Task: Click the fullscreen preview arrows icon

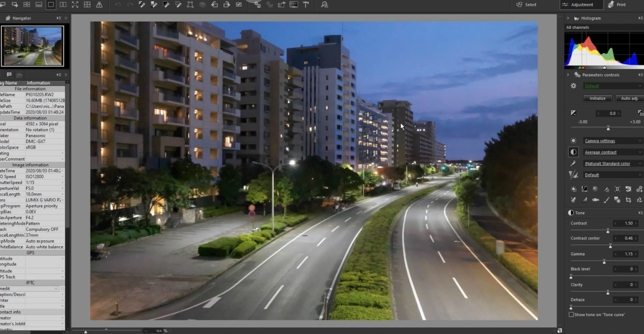Action: click(75, 5)
